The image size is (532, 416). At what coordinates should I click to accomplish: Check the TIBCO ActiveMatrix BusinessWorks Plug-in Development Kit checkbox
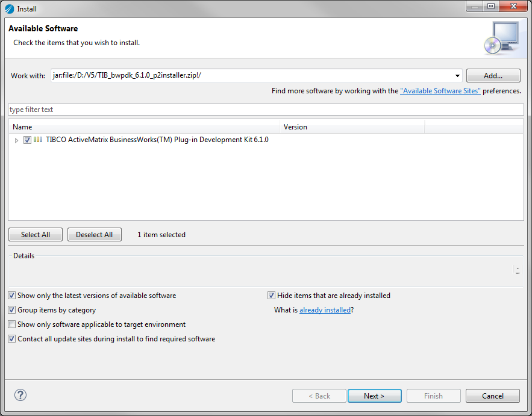[x=28, y=140]
